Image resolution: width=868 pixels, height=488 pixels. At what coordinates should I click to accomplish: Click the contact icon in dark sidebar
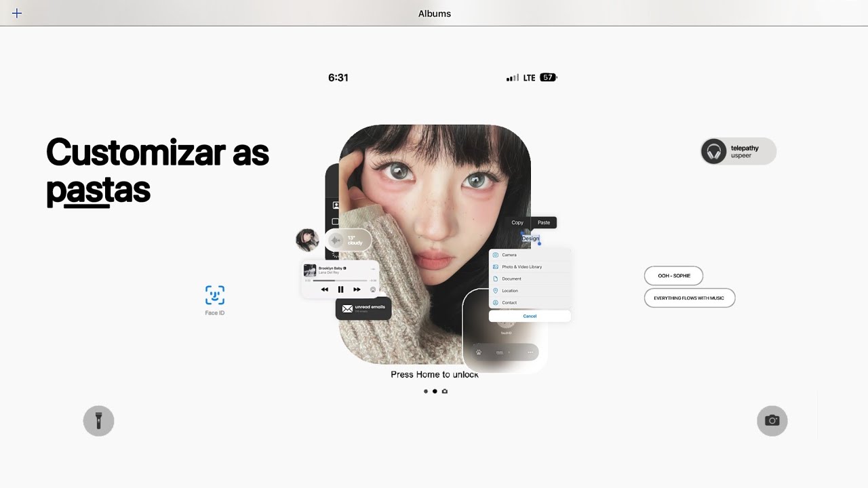pyautogui.click(x=335, y=205)
